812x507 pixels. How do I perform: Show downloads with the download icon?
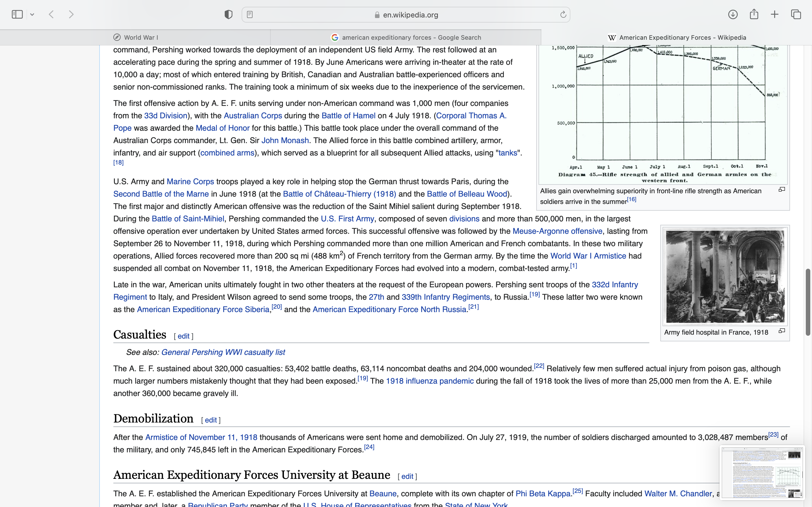[733, 14]
